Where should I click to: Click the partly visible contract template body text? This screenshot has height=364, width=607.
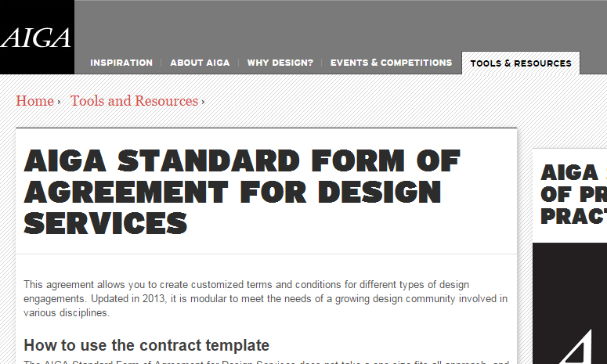tap(266, 362)
